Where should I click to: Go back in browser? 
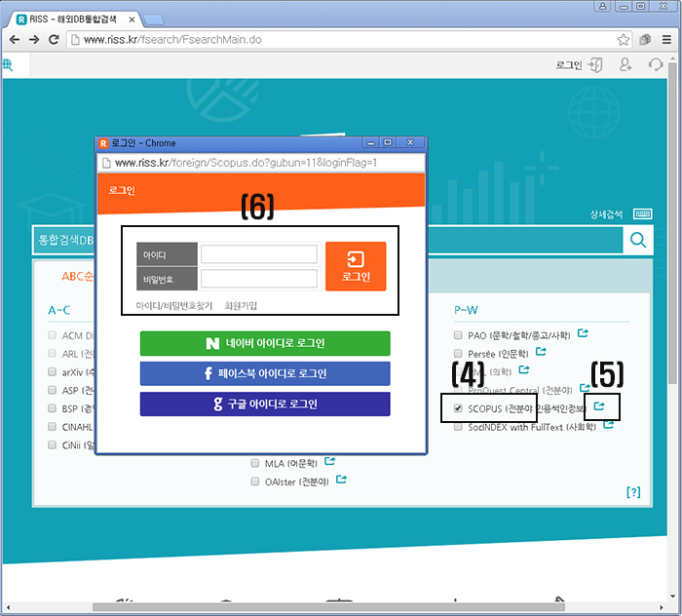(15, 40)
